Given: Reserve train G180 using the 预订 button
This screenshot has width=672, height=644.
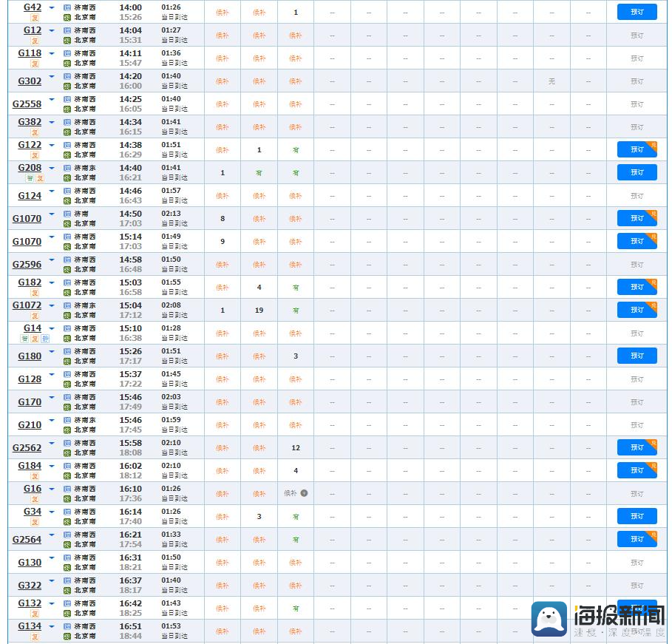Looking at the screenshot, I should click(x=637, y=356).
